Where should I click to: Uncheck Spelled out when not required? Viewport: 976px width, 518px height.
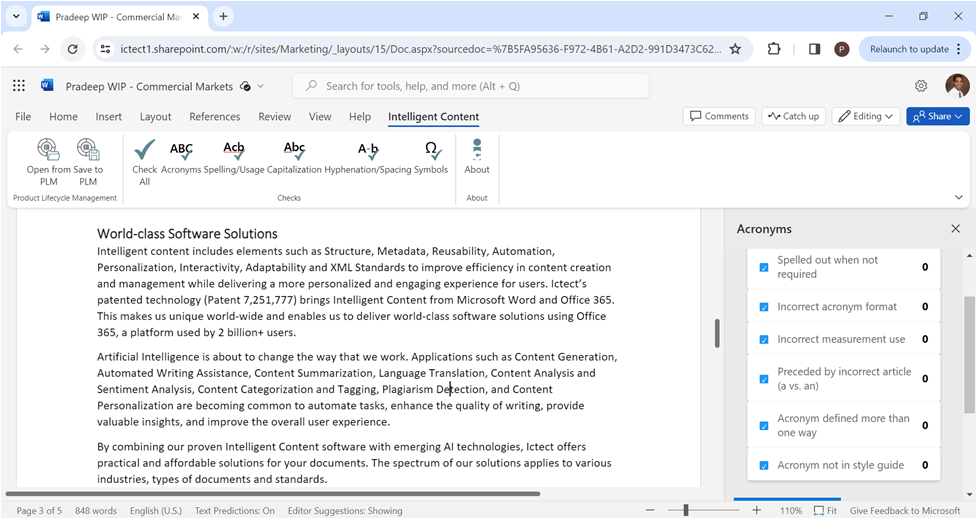pos(764,267)
